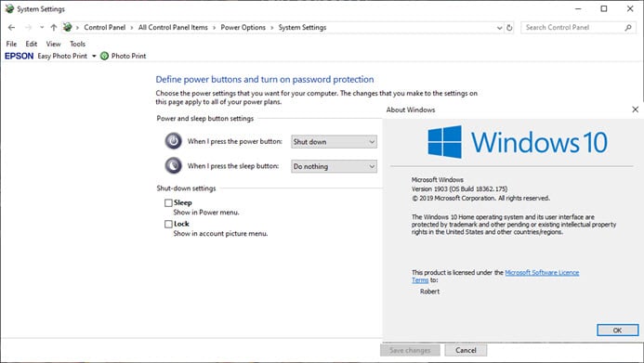Open the Edit menu
Viewport: 644px width, 363px height.
coord(32,44)
